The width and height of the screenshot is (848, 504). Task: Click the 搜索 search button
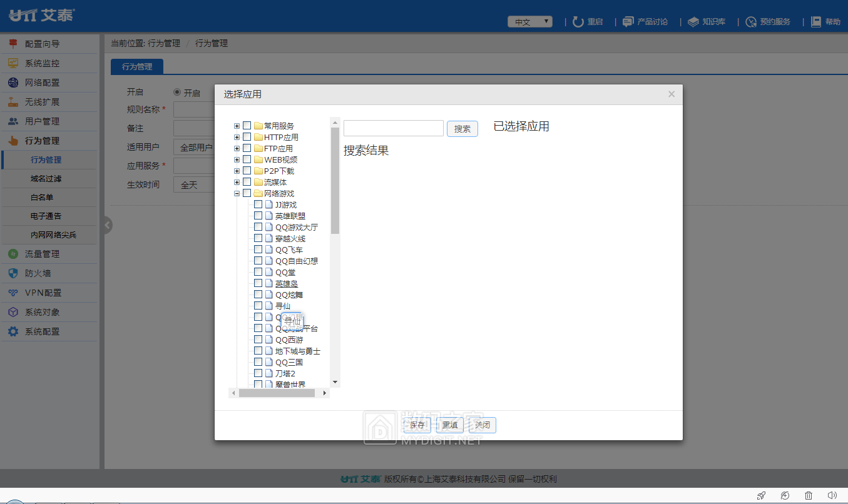point(462,129)
